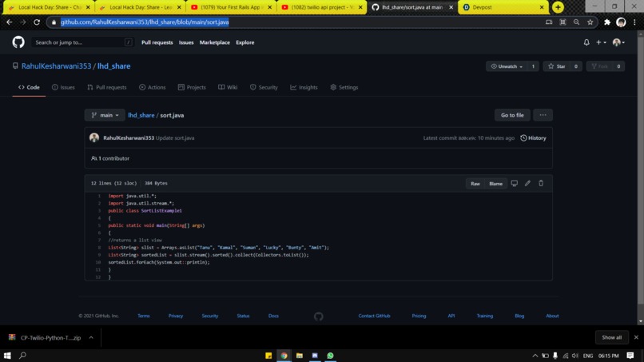Switch to the Code tab

click(29, 87)
